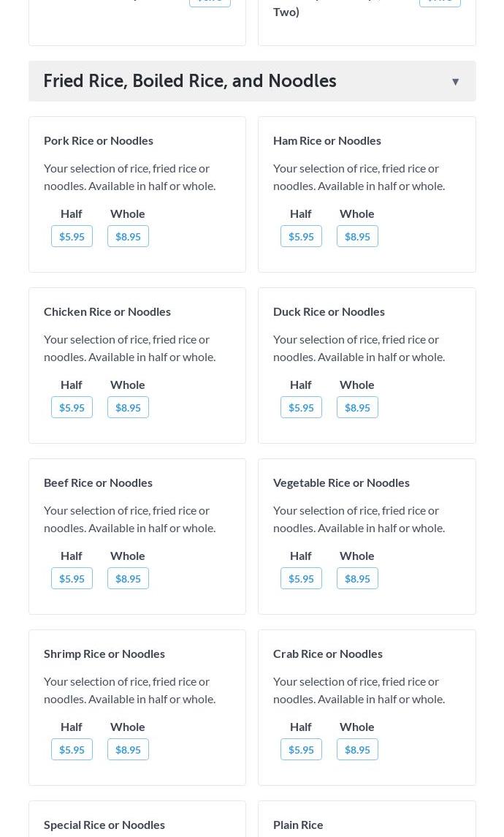
Task: Click Half $5.95 under Shrimp Rice or Noodles
Action: [72, 749]
